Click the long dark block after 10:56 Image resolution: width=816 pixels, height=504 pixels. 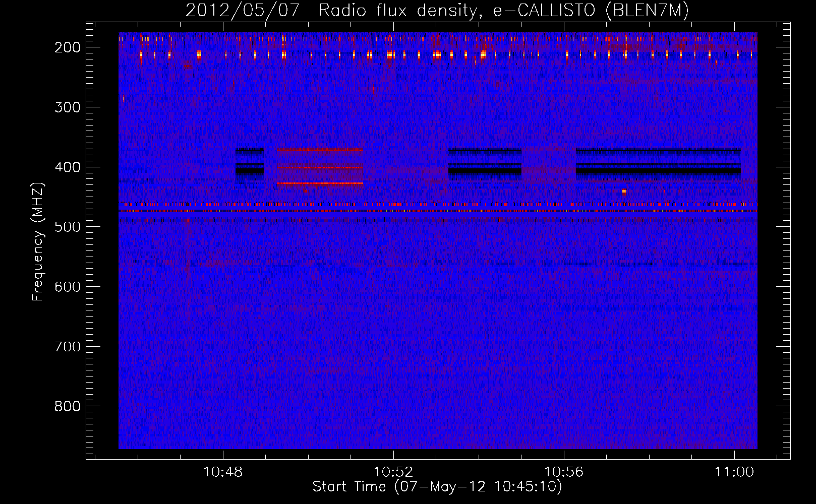click(658, 164)
